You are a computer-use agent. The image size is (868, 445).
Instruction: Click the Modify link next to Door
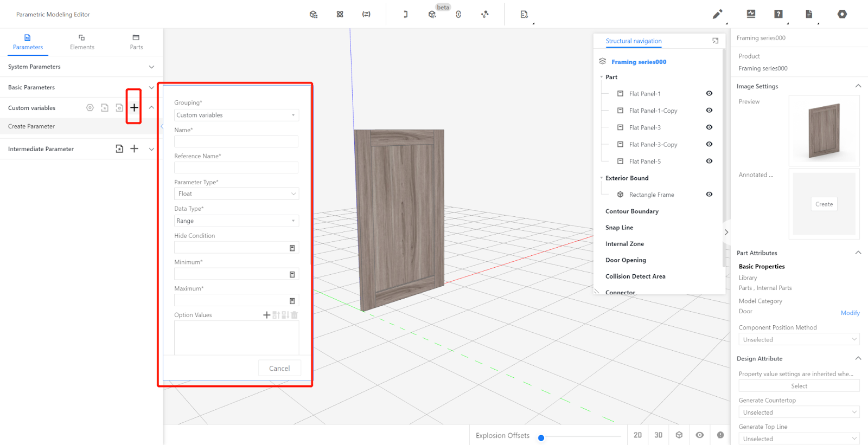(850, 313)
